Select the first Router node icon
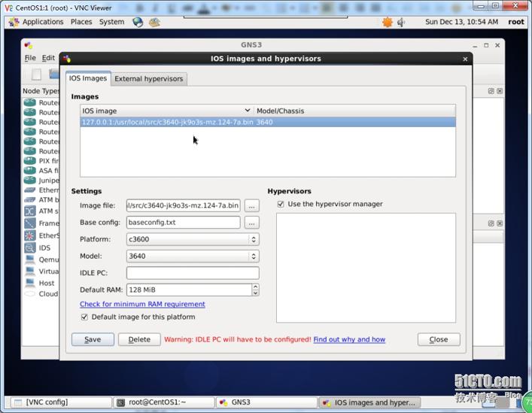The image size is (532, 413). point(30,102)
